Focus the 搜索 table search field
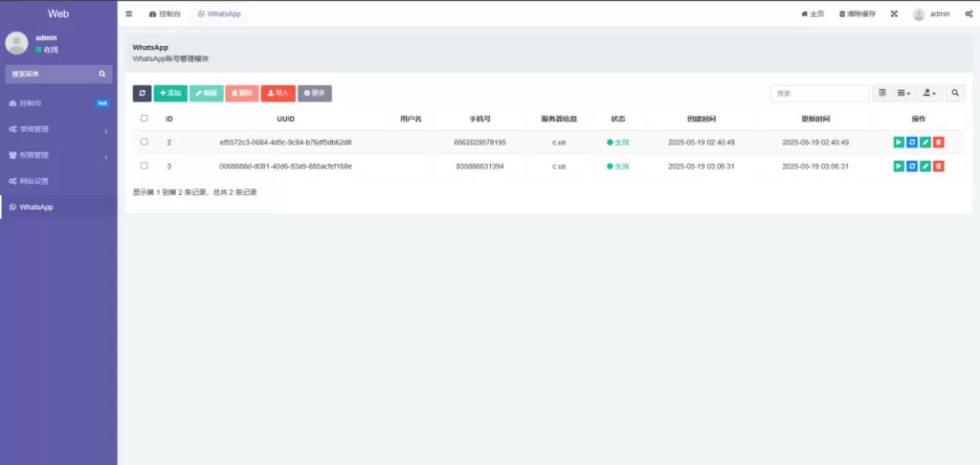The height and width of the screenshot is (465, 980). [819, 93]
